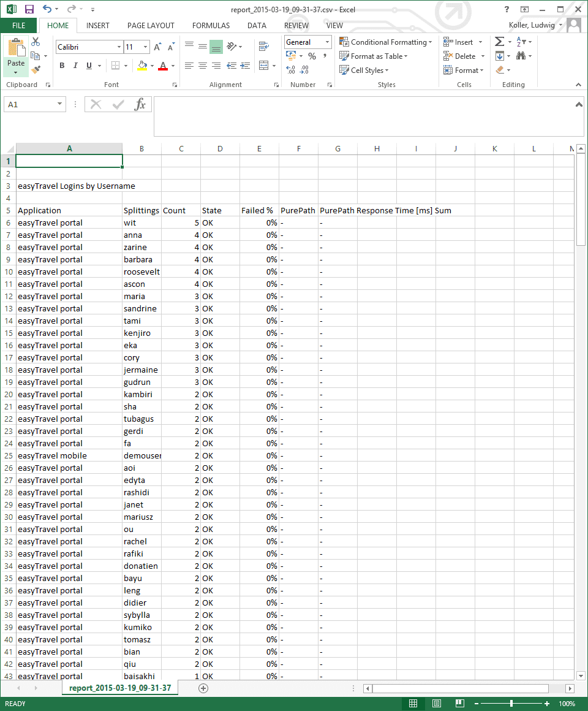Image resolution: width=588 pixels, height=711 pixels.
Task: Switch to Normal view in status bar
Action: coord(413,703)
